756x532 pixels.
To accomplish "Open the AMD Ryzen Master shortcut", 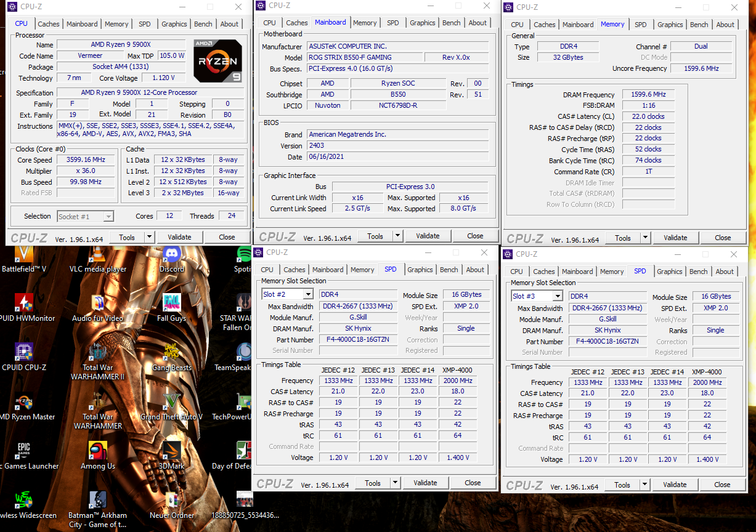I will [x=24, y=401].
